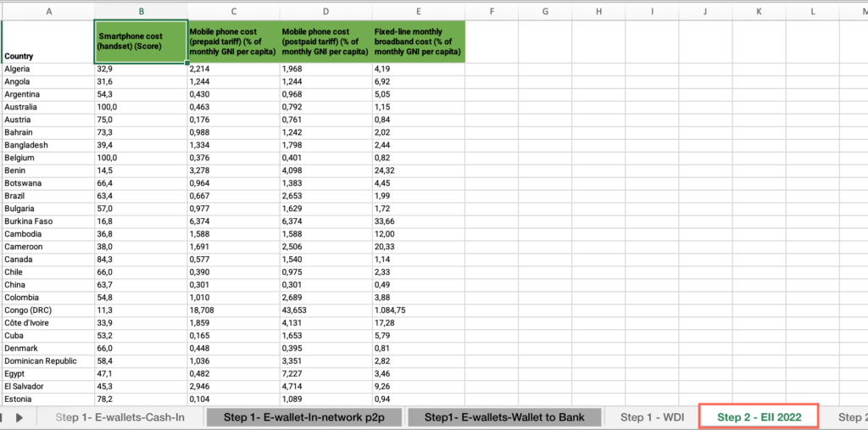The image size is (868, 430).
Task: Switch to Step 1 - WDI sheet tab
Action: pyautogui.click(x=652, y=417)
